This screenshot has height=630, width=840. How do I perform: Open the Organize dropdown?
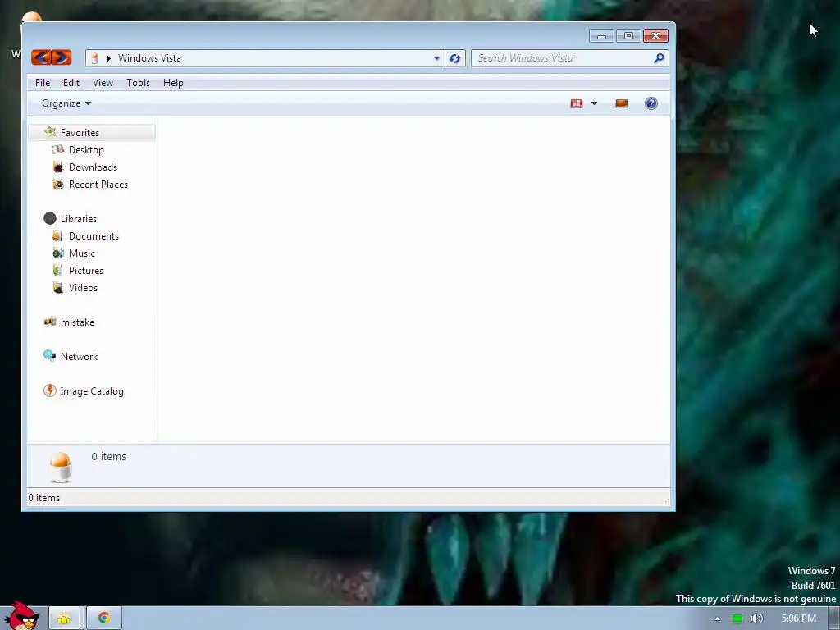point(66,103)
